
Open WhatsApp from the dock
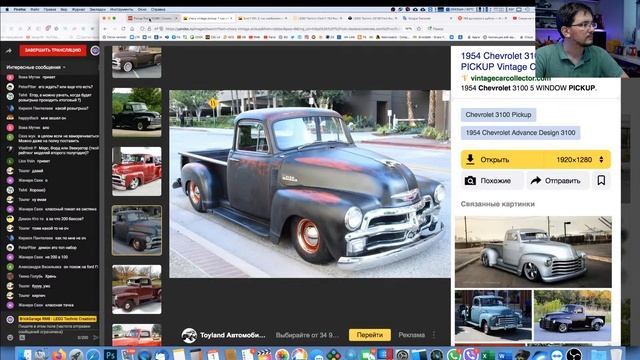[x=454, y=355]
